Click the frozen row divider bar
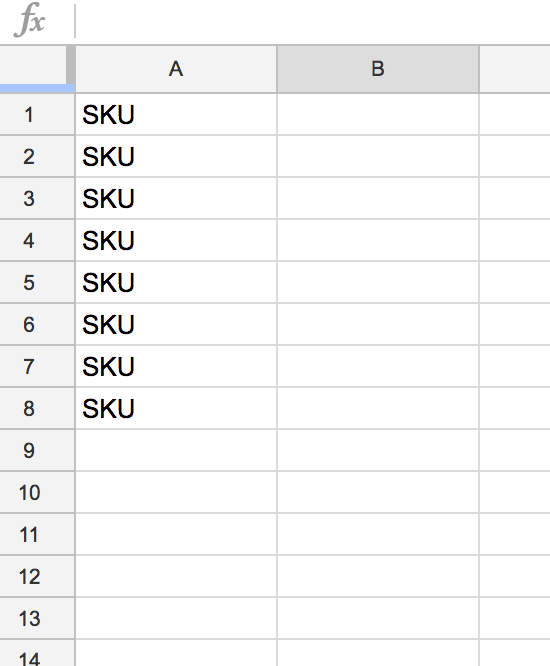Screen dimensions: 550x666 pos(37,88)
